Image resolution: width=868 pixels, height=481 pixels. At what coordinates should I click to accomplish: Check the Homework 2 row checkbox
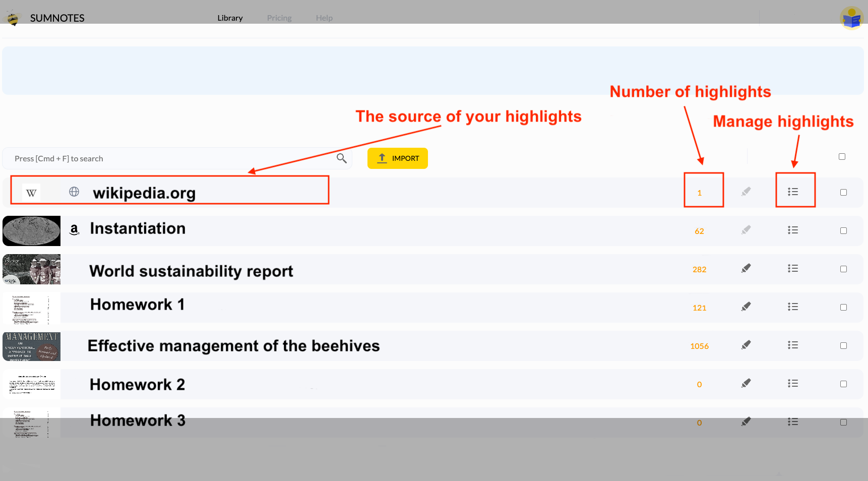[843, 384]
